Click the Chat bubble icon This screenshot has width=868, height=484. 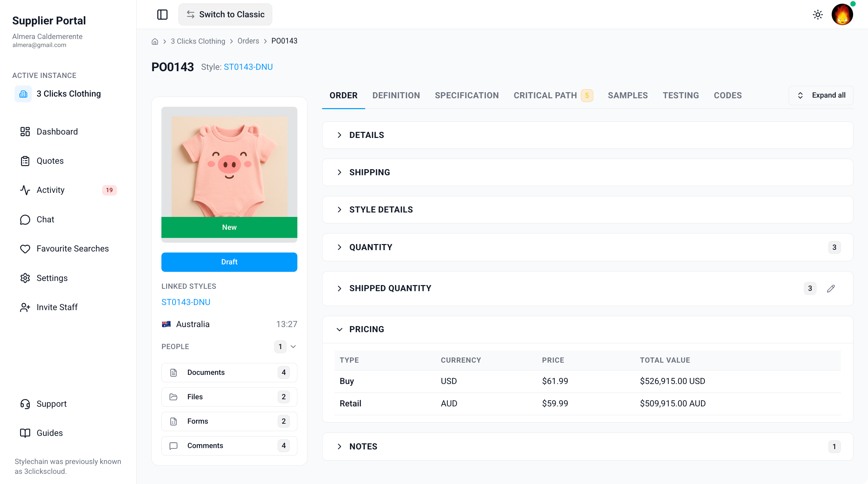tap(25, 220)
